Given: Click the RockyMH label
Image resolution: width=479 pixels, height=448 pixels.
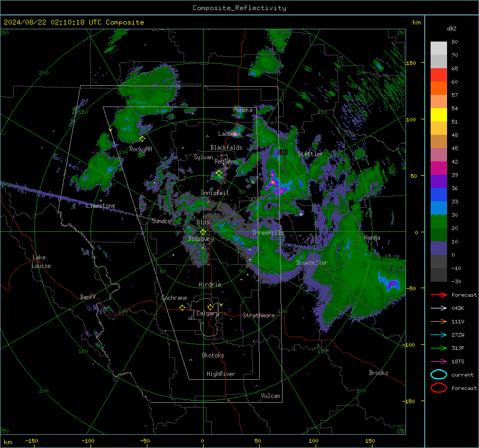Looking at the screenshot, I should [x=141, y=149].
